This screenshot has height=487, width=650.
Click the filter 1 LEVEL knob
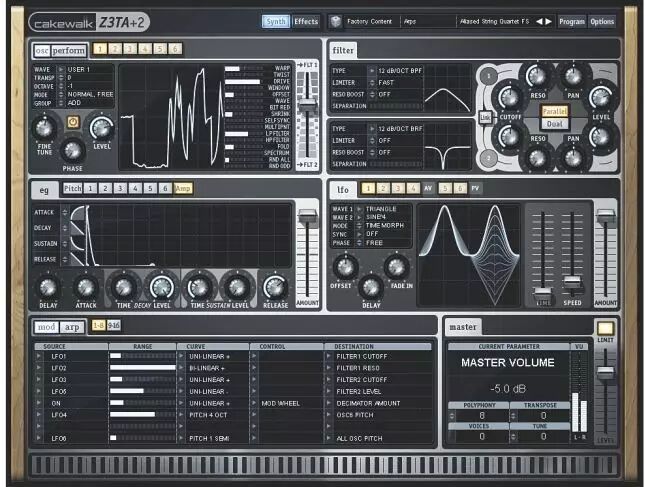coord(601,98)
